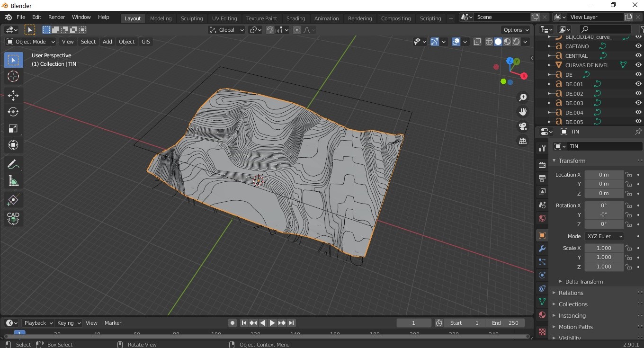The width and height of the screenshot is (644, 348).
Task: Toggle lock on Location X
Action: [x=628, y=175]
